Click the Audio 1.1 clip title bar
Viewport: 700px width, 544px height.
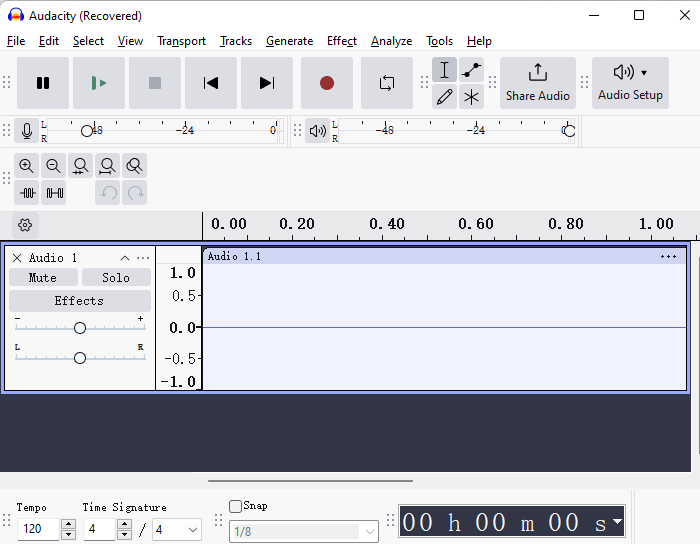tap(444, 256)
